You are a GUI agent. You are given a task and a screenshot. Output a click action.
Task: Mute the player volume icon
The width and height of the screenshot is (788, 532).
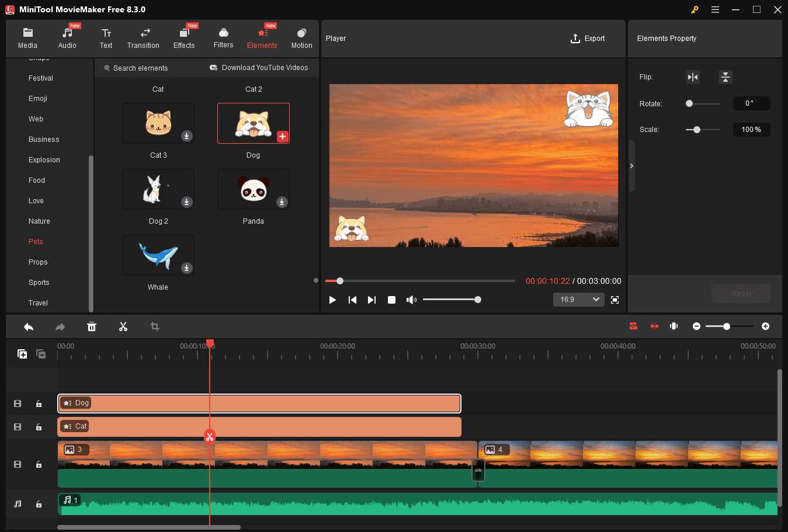(x=411, y=300)
